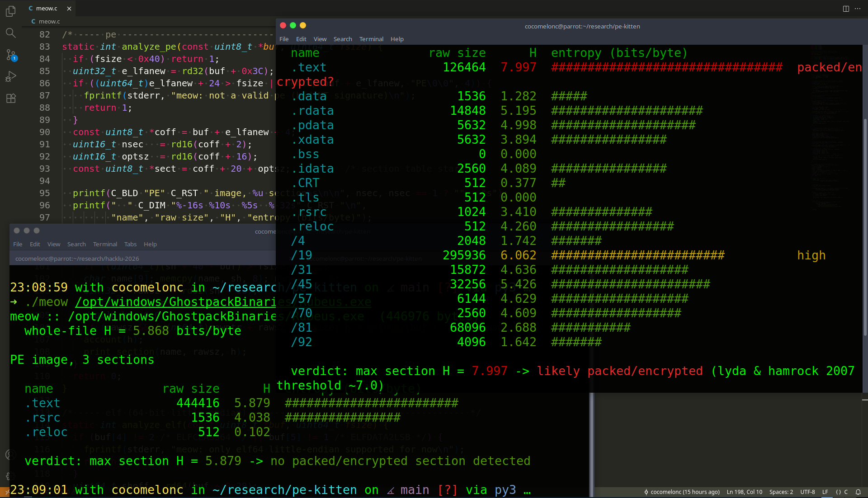
Task: Click the underlined /opt/windows/GhostpackBinari path
Action: click(175, 302)
